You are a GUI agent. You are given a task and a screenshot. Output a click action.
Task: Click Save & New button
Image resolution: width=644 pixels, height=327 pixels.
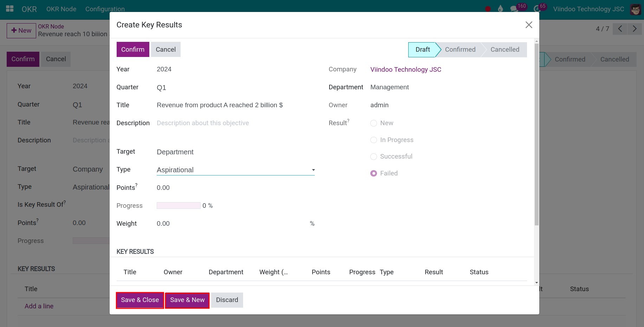[187, 300]
